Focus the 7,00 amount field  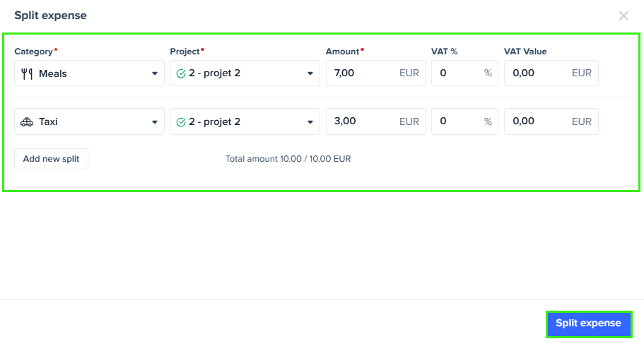[376, 73]
